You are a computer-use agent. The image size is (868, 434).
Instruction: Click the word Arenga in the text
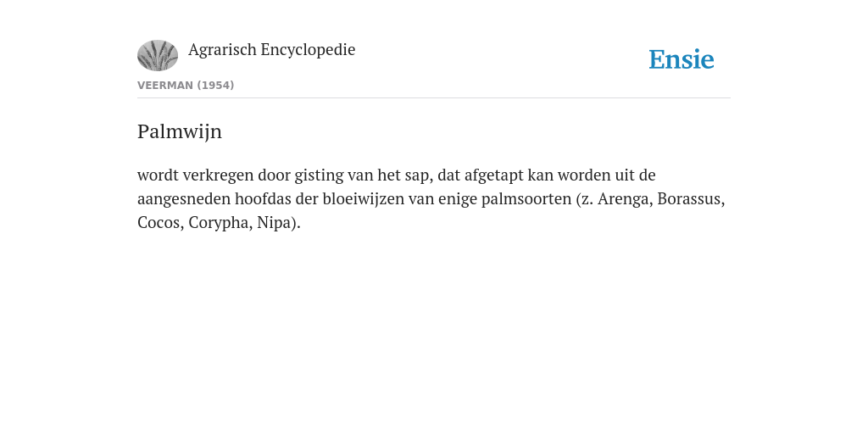625,198
